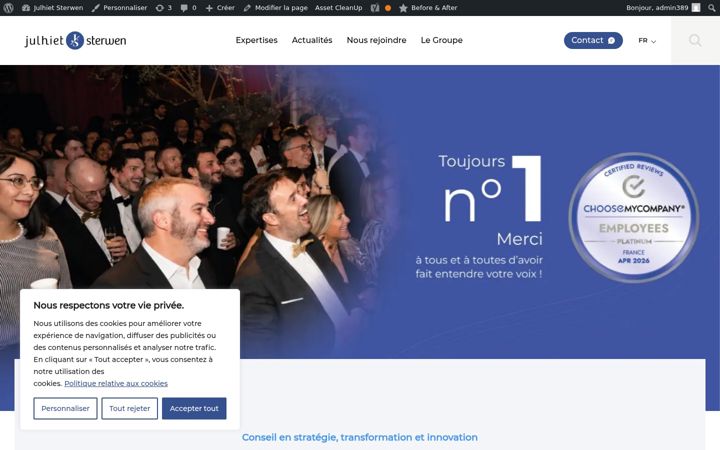Image resolution: width=720 pixels, height=450 pixels.
Task: Click the blue Contact button
Action: point(593,40)
